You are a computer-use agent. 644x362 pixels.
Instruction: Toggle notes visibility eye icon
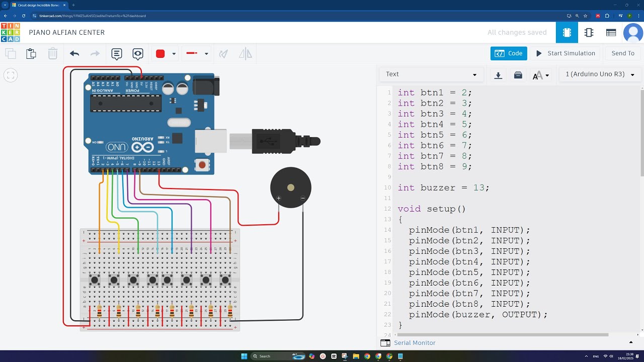[138, 53]
